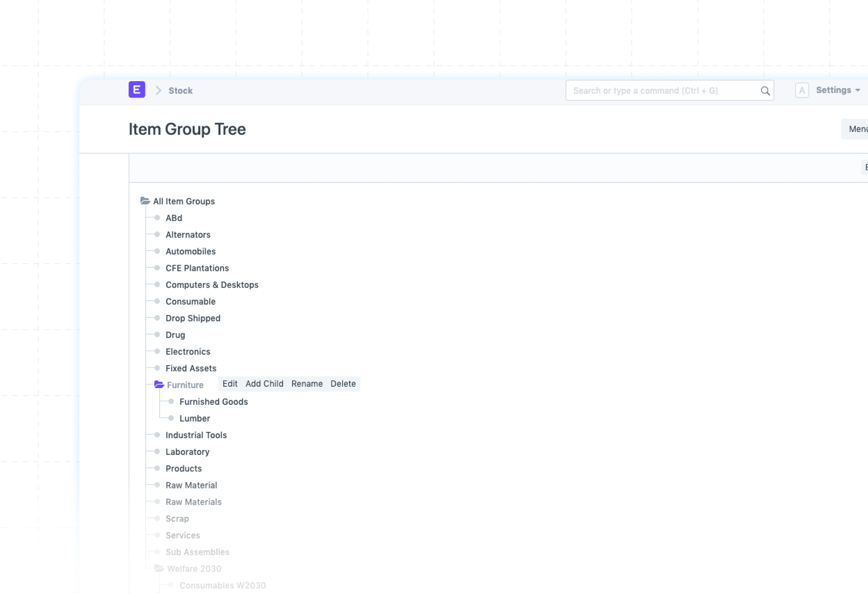868x593 pixels.
Task: Click the user avatar A icon
Action: 802,90
